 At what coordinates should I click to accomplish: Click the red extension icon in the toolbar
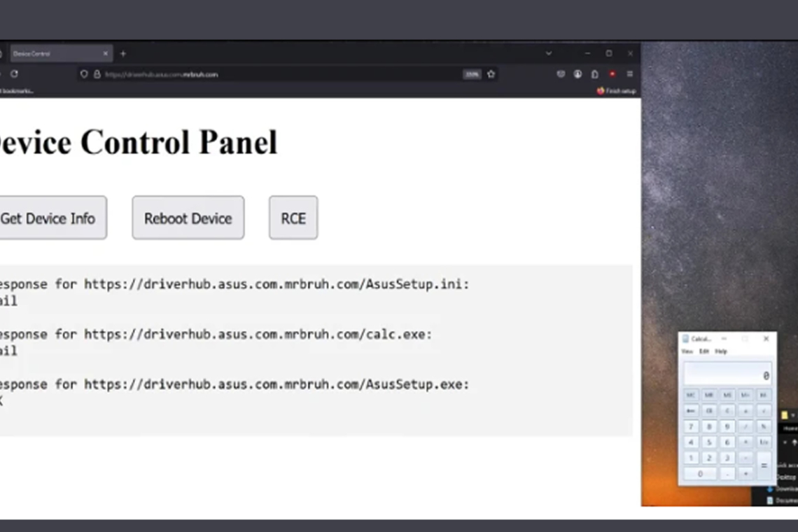(612, 74)
